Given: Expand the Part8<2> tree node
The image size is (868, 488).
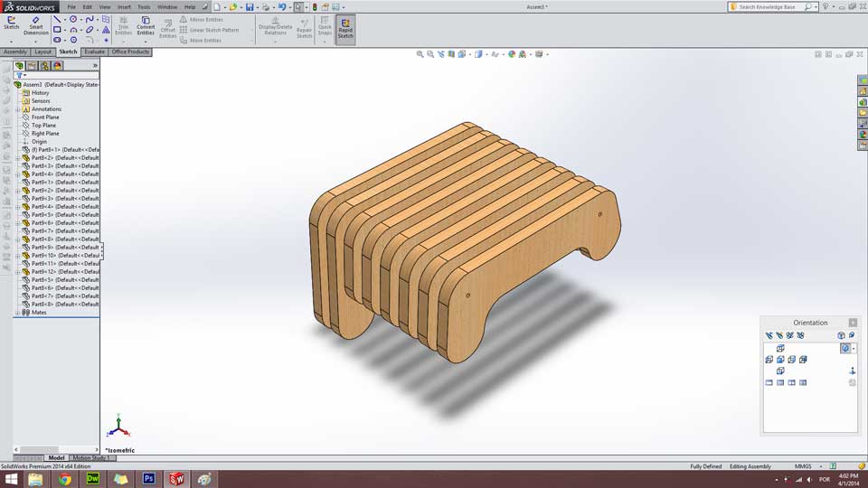Looking at the screenshot, I should tap(18, 158).
